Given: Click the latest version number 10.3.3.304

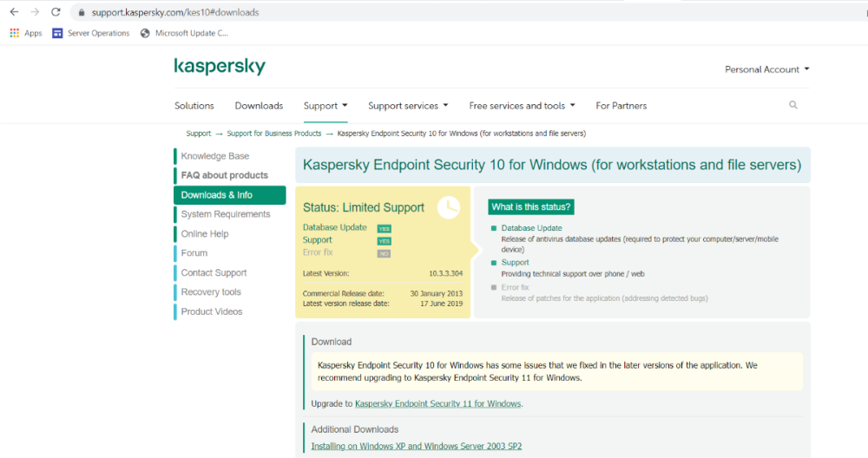Looking at the screenshot, I should [445, 273].
